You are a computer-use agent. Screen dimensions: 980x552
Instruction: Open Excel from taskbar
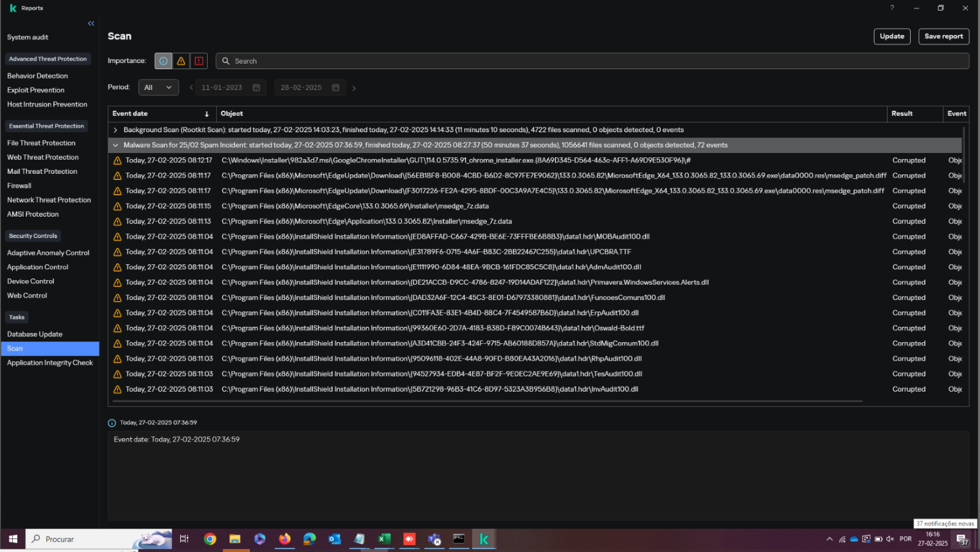click(x=385, y=539)
